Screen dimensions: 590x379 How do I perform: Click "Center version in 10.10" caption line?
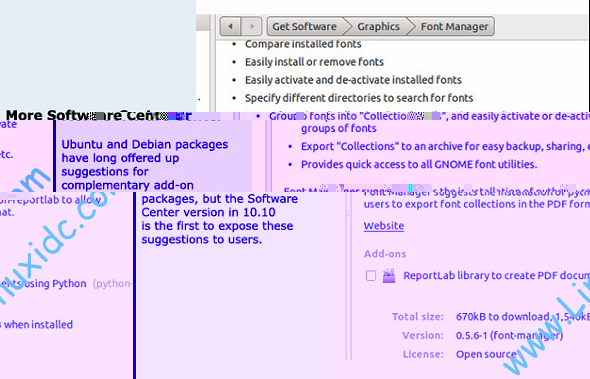click(x=208, y=212)
